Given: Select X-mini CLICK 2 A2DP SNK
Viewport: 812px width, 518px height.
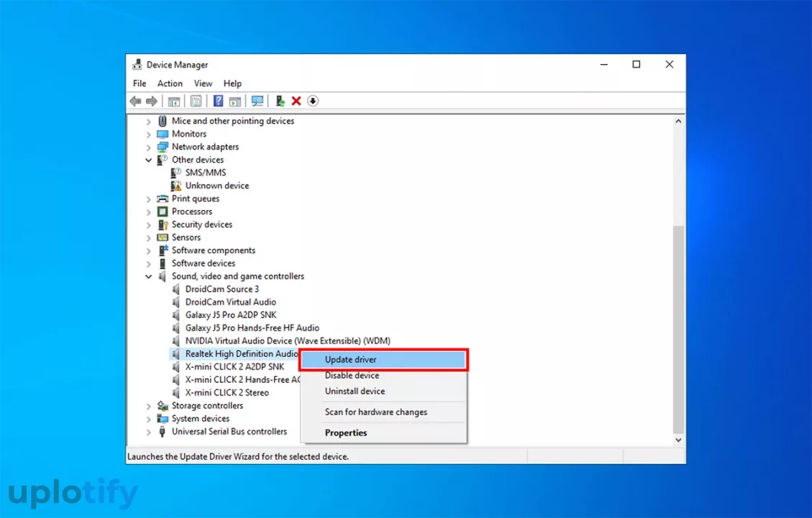Looking at the screenshot, I should 234,367.
